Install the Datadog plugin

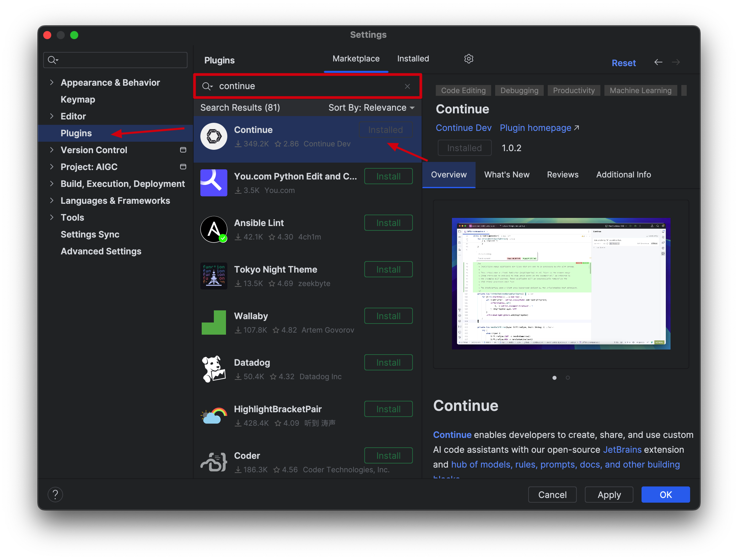coord(388,362)
